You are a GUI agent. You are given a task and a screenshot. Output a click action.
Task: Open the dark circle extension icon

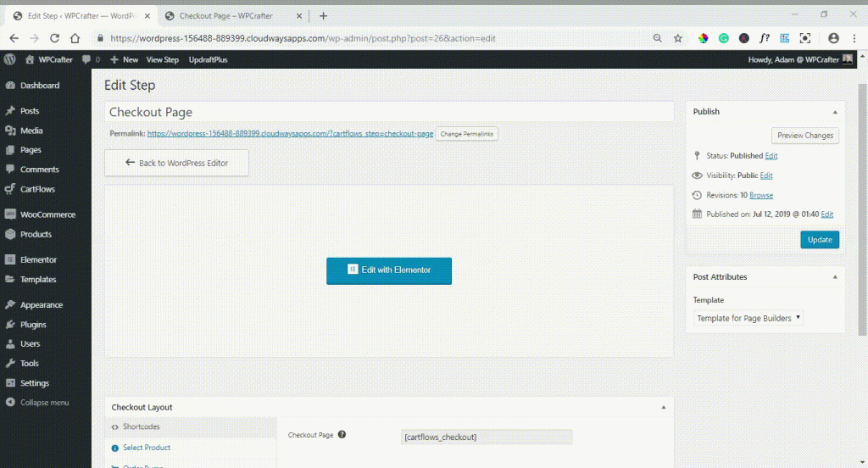[744, 38]
